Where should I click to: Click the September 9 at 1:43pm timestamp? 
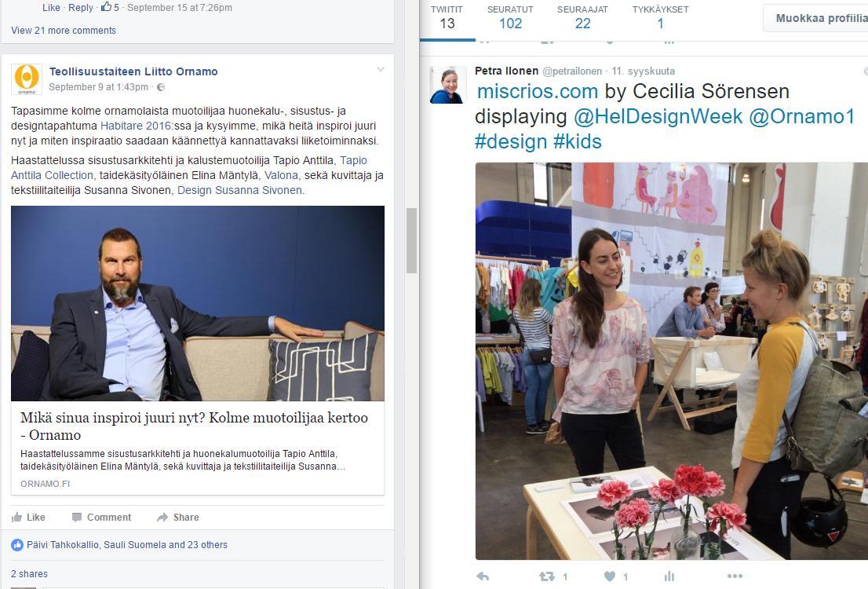(99, 87)
